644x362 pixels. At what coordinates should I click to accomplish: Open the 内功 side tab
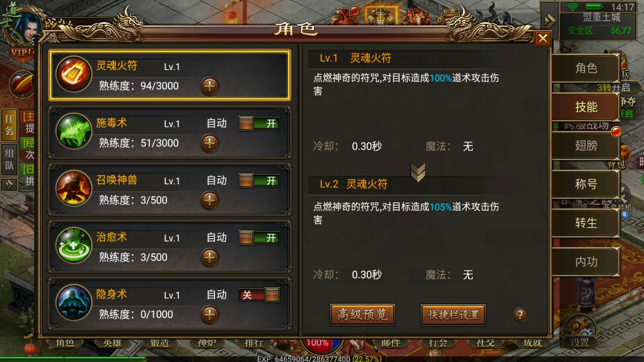586,262
